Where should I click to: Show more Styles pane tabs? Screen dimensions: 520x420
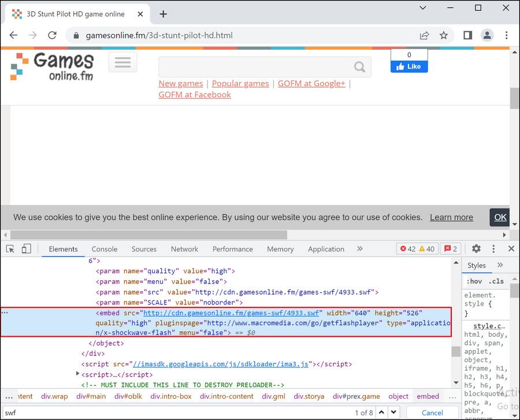click(500, 265)
